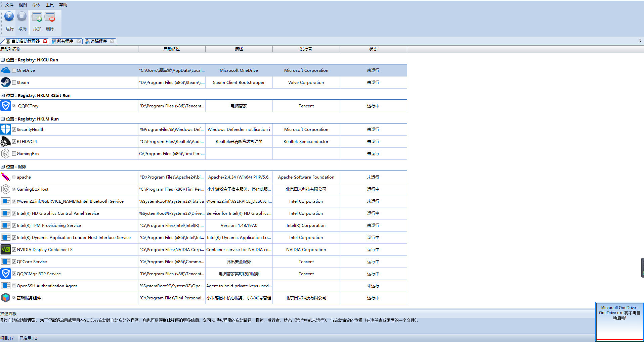644x342 pixels.
Task: Sort by 发行者 column header
Action: click(306, 49)
